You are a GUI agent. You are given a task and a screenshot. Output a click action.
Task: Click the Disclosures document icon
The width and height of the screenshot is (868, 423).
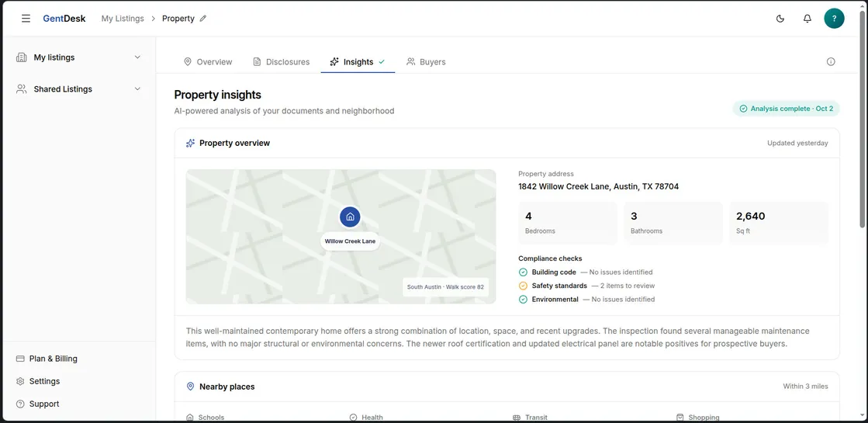pyautogui.click(x=257, y=62)
